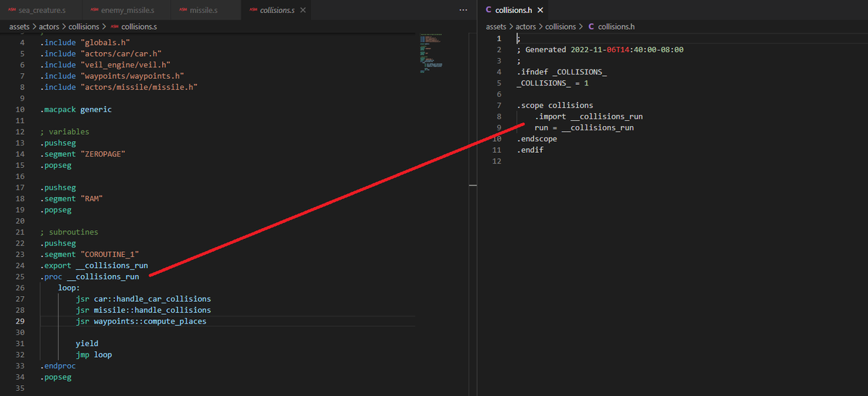The width and height of the screenshot is (868, 396).
Task: Click the .segment "ZEROPAGE" line
Action: (x=83, y=154)
